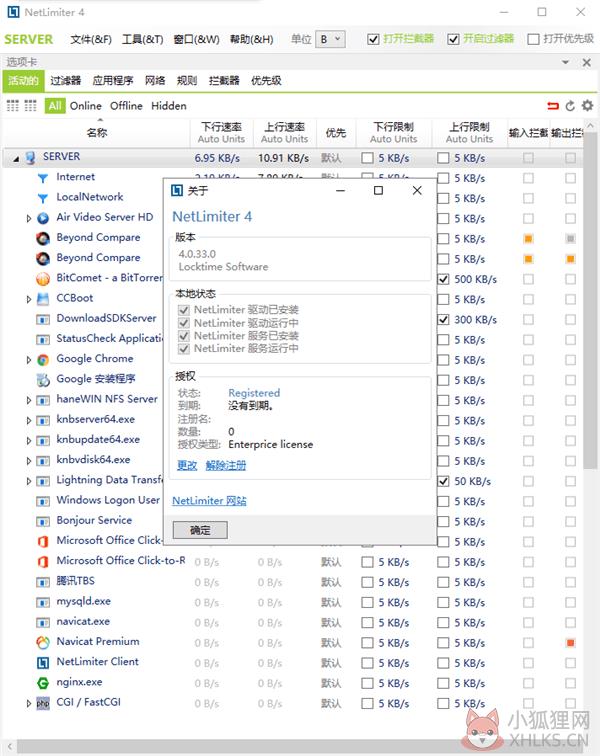Open the 单位 unit dropdown
The height and width of the screenshot is (756, 600).
[x=330, y=39]
